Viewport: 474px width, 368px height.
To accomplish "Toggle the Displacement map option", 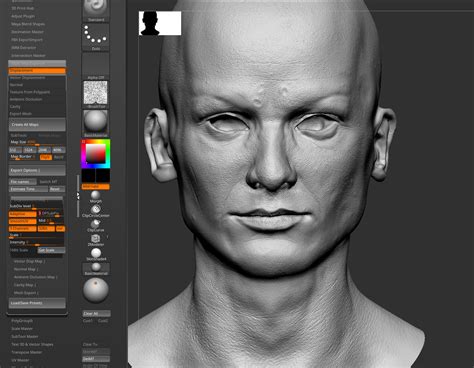I will tap(37, 71).
